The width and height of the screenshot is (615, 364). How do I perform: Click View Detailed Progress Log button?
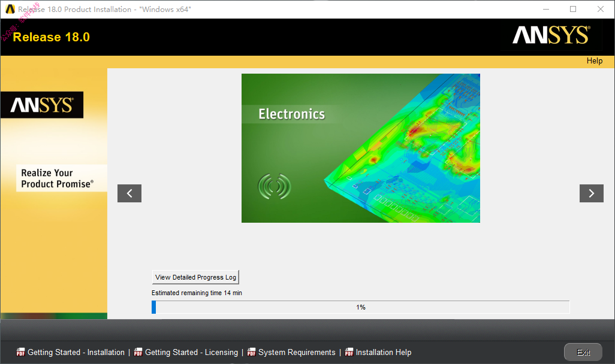195,277
